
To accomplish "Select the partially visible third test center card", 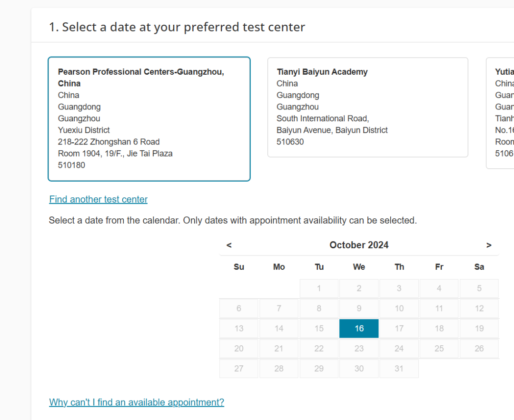I will pyautogui.click(x=501, y=113).
